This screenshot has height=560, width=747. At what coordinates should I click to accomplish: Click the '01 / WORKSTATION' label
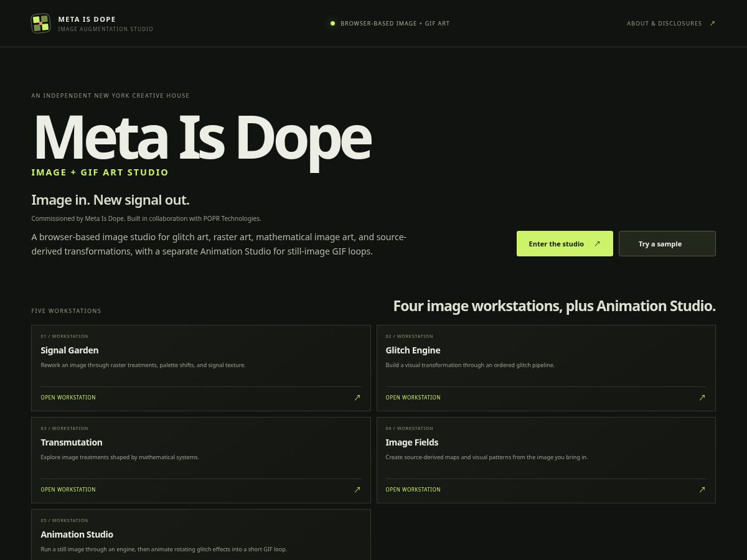(65, 337)
